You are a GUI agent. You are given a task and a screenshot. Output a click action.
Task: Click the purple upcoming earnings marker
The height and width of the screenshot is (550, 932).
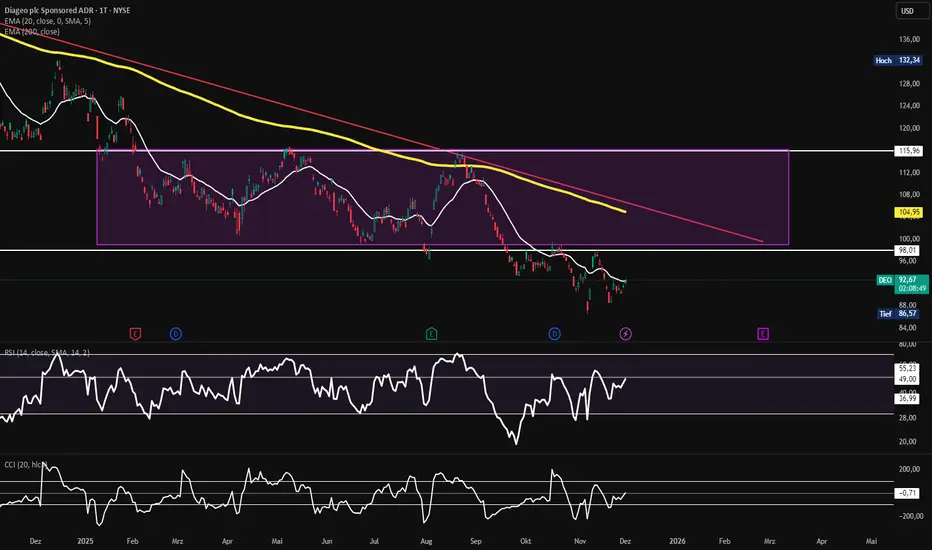coord(763,332)
